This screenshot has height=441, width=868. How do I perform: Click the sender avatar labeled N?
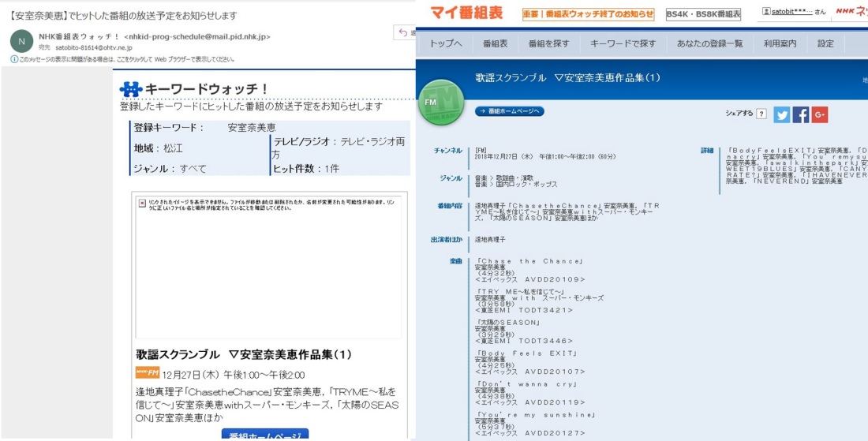(x=21, y=40)
